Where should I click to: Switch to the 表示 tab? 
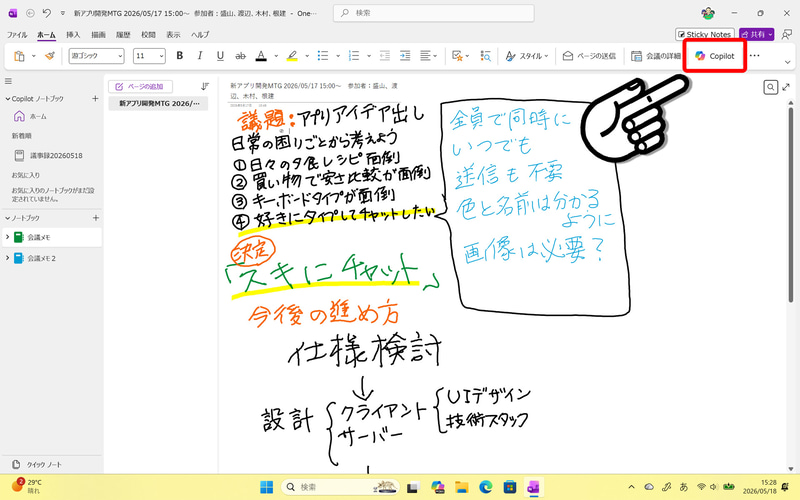pos(173,35)
